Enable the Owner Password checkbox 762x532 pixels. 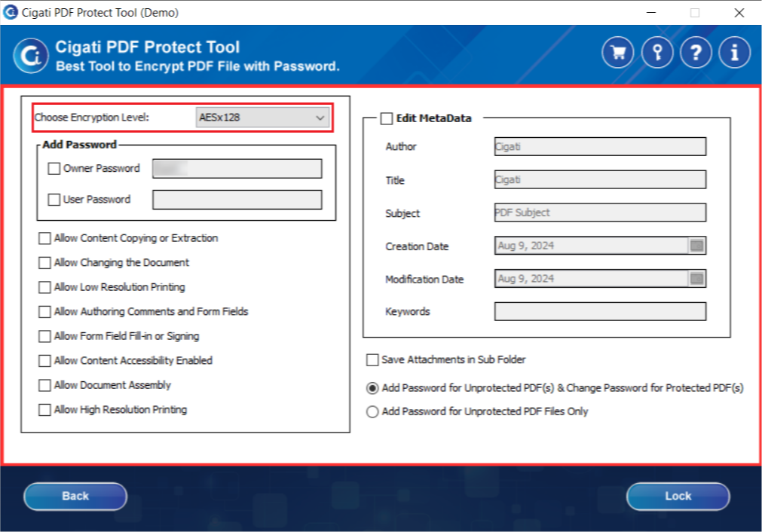54,169
